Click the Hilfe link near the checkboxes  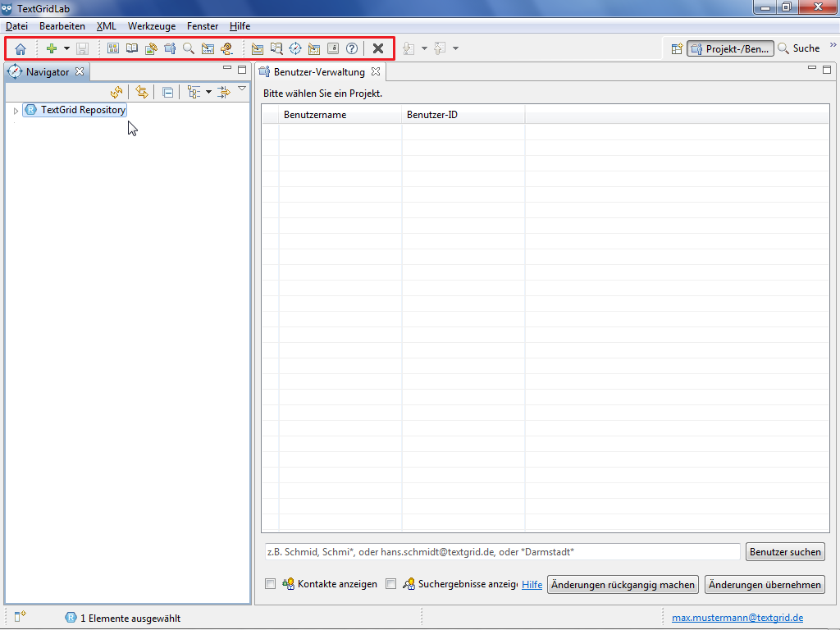click(x=532, y=585)
